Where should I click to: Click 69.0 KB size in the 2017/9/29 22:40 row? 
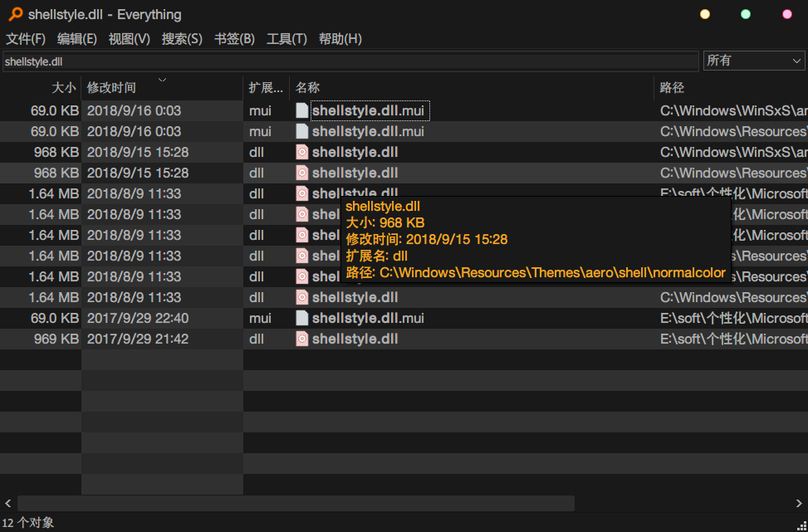click(55, 318)
